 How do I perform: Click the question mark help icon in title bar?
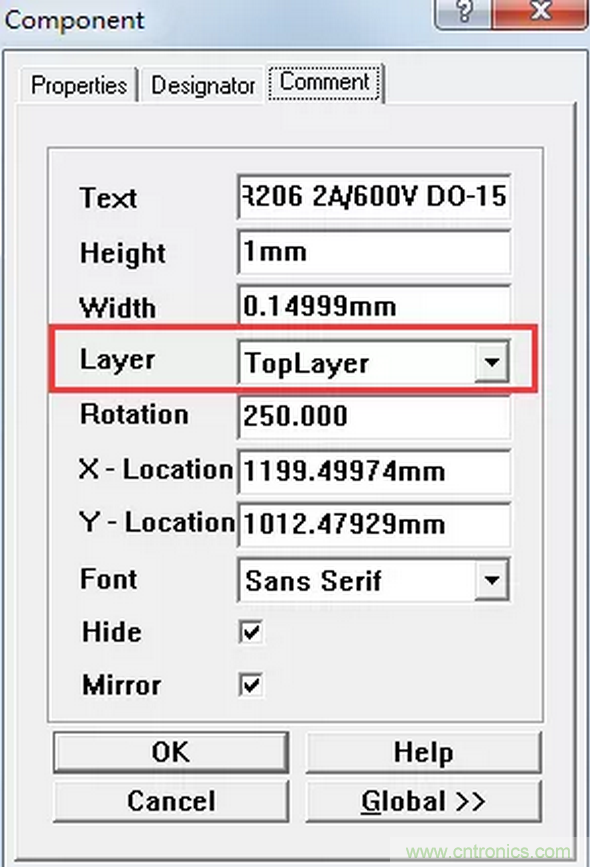point(463,12)
